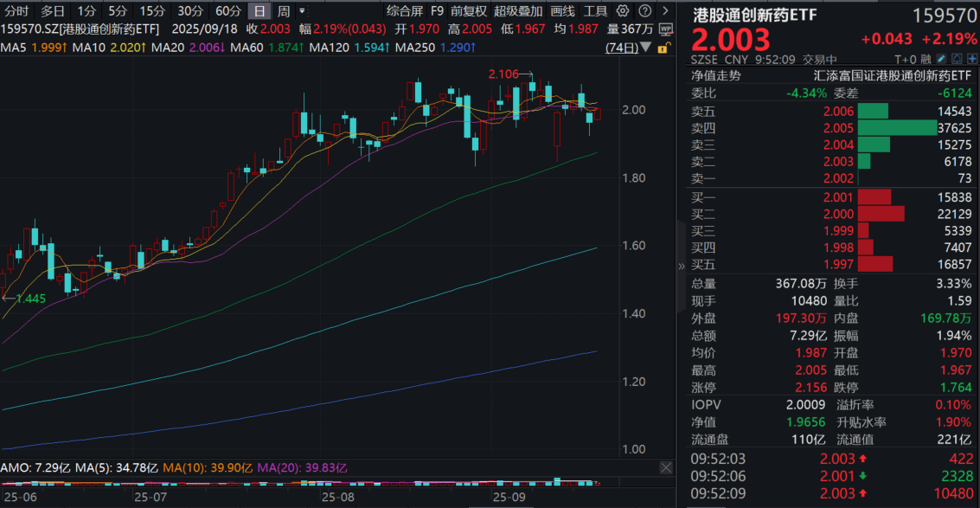The image size is (980, 508).
Task: Toggle the yellow padlock lock icon
Action: point(663,48)
